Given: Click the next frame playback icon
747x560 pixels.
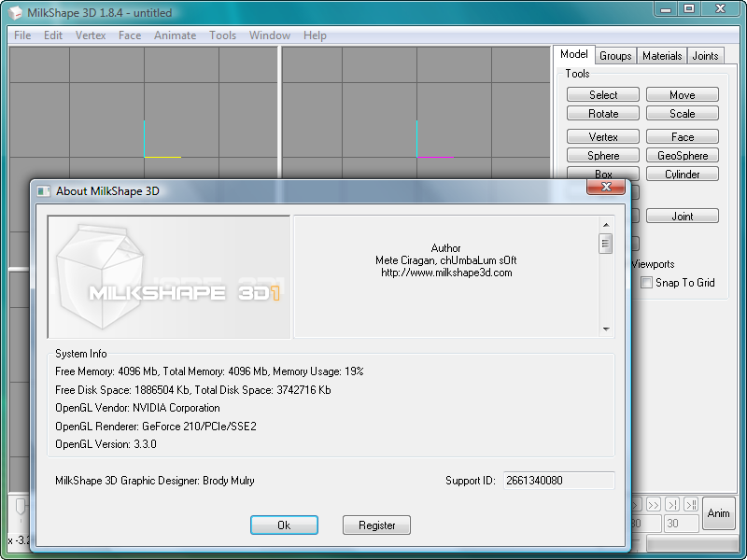Looking at the screenshot, I should point(672,504).
